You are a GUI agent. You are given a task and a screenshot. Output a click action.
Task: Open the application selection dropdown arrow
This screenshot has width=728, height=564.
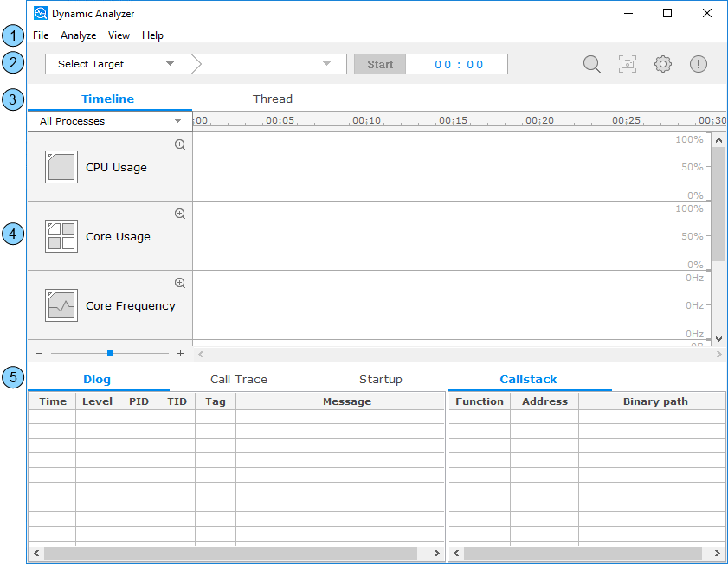coord(326,63)
